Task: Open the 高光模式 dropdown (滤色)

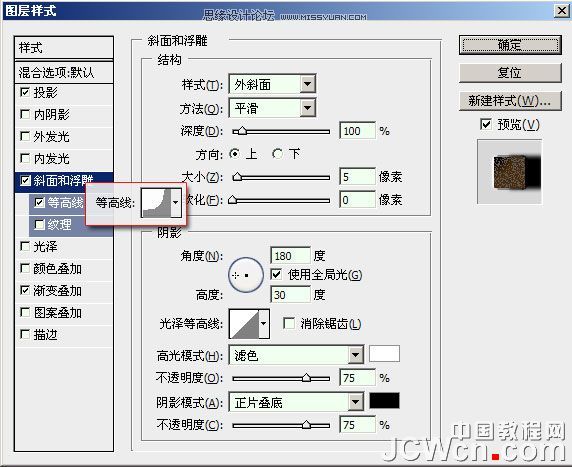Action: pos(296,355)
